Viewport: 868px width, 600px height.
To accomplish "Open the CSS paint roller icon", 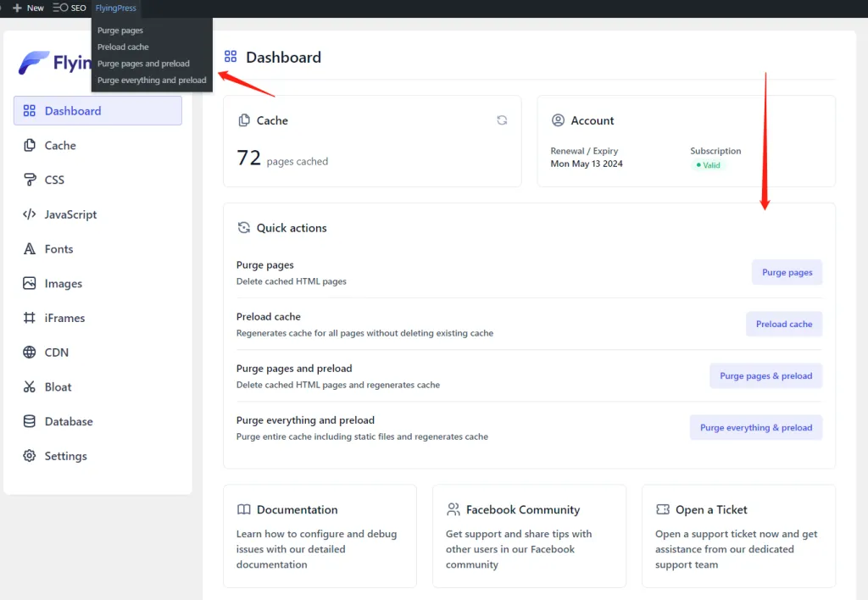I will pyautogui.click(x=30, y=180).
